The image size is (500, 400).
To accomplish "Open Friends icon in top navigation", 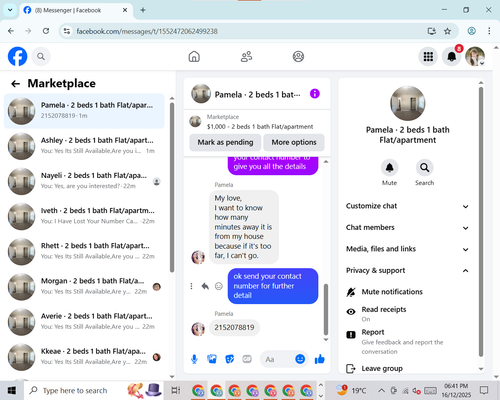I will (246, 56).
